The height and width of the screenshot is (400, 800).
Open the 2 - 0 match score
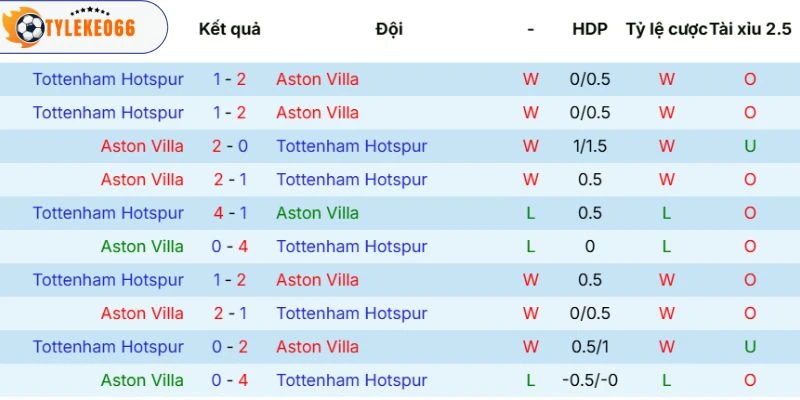click(230, 146)
